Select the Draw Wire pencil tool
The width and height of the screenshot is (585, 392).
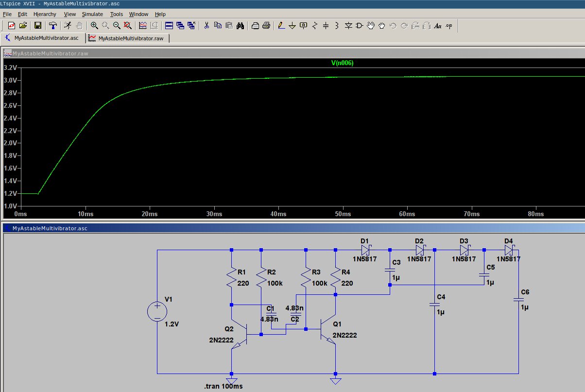(281, 26)
